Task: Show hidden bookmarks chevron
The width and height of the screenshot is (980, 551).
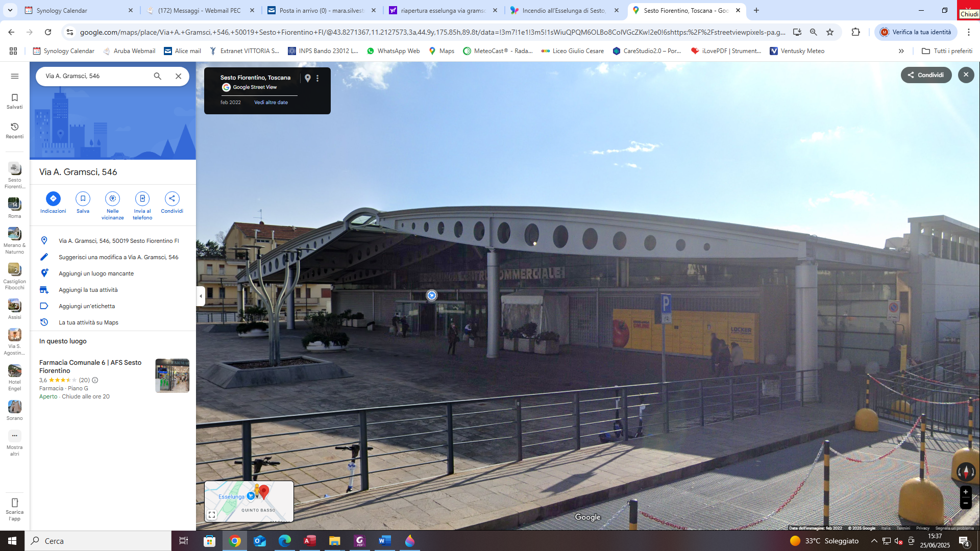Action: pyautogui.click(x=901, y=51)
